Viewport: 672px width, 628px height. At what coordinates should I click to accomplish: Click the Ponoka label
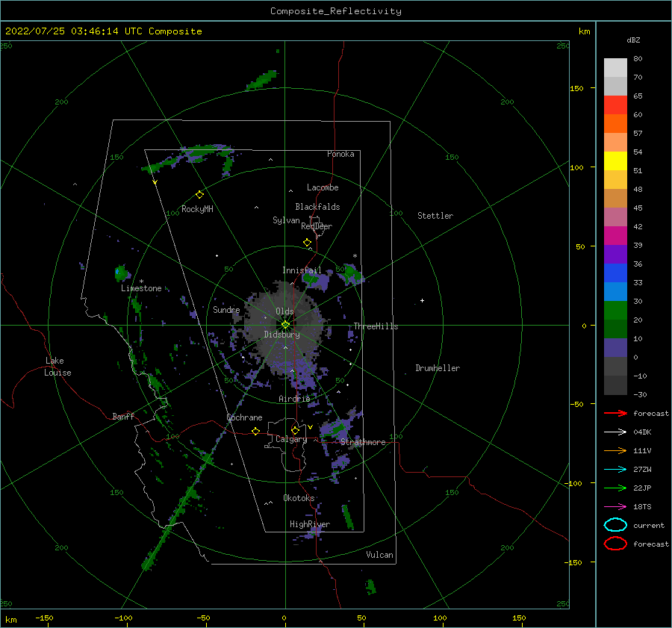340,154
